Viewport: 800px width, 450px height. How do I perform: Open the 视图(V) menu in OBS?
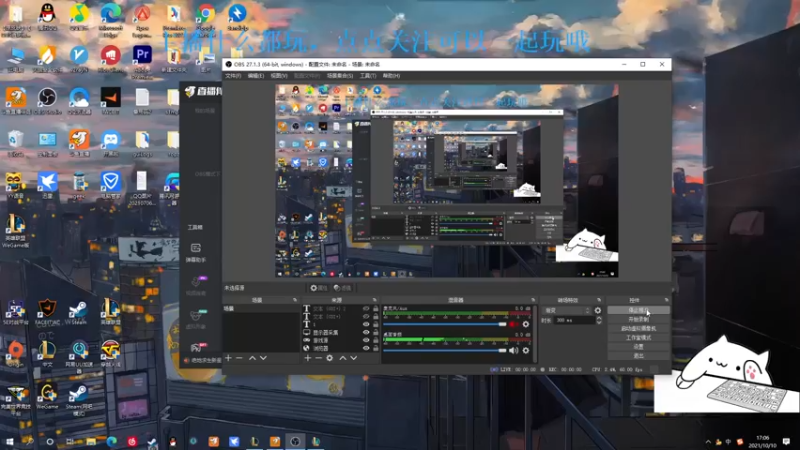click(x=279, y=76)
